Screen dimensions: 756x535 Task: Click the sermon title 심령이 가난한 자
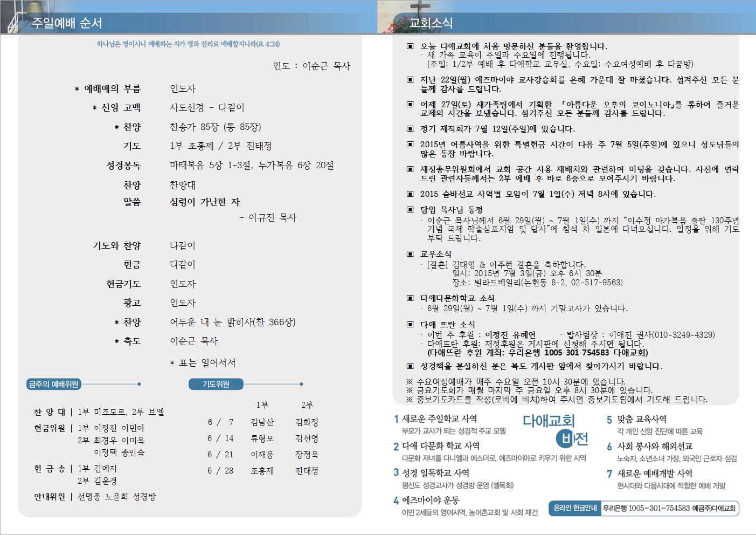click(205, 202)
